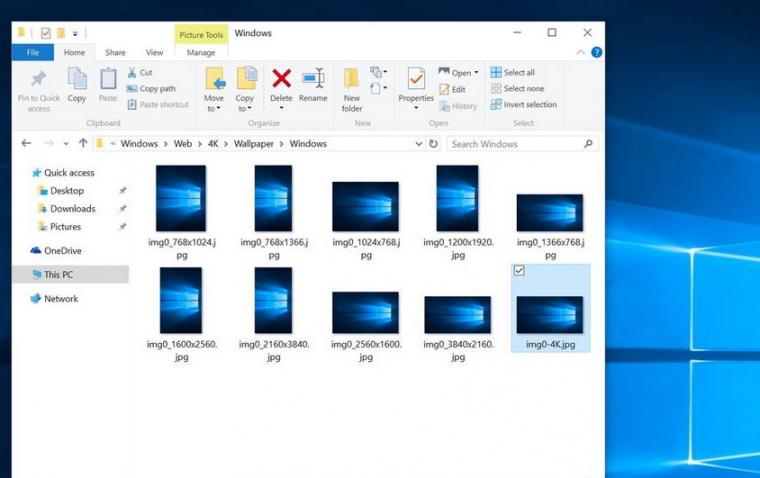
Task: Switch to the View tab
Action: [x=154, y=52]
